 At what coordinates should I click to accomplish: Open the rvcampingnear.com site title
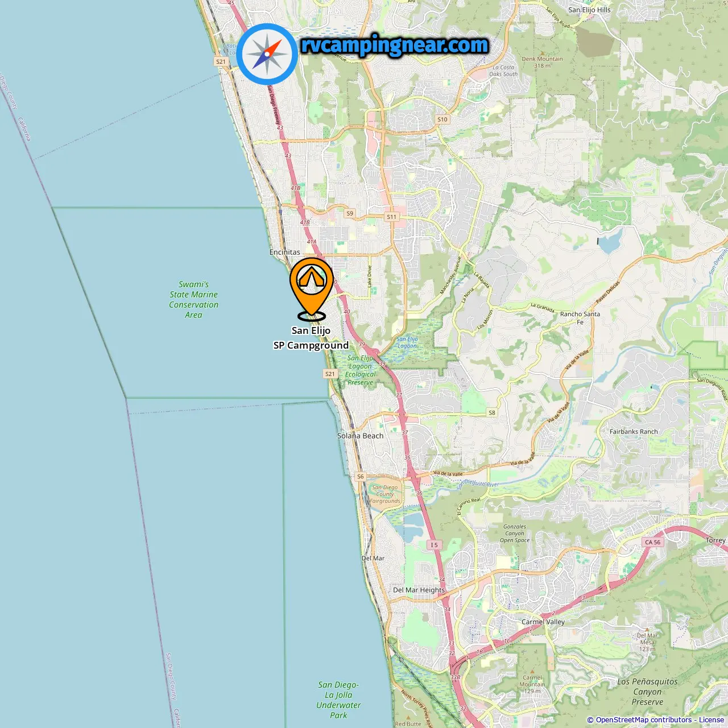395,45
